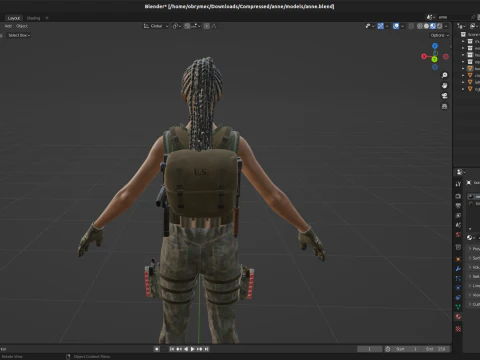The image size is (480, 360).
Task: Open the Object properties tab
Action: (x=458, y=259)
